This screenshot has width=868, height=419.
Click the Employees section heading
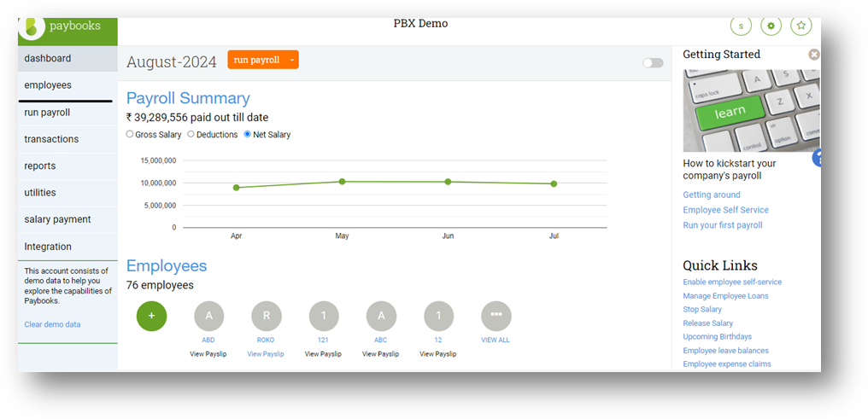(x=167, y=265)
